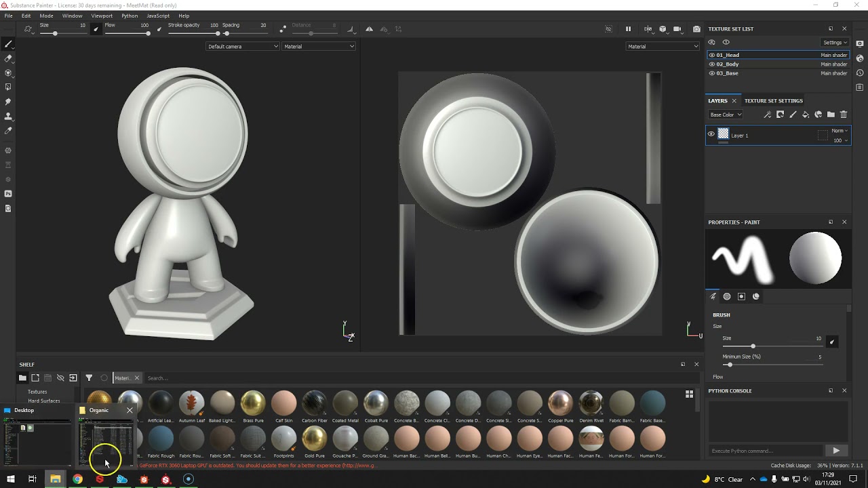Screen dimensions: 868x488
Task: Open Texture Set List Settings dropdown
Action: 835,42
